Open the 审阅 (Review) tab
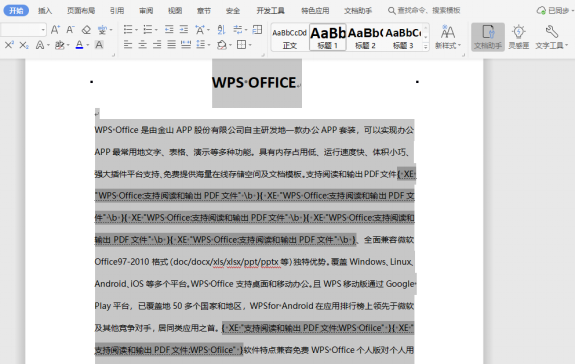 [146, 11]
